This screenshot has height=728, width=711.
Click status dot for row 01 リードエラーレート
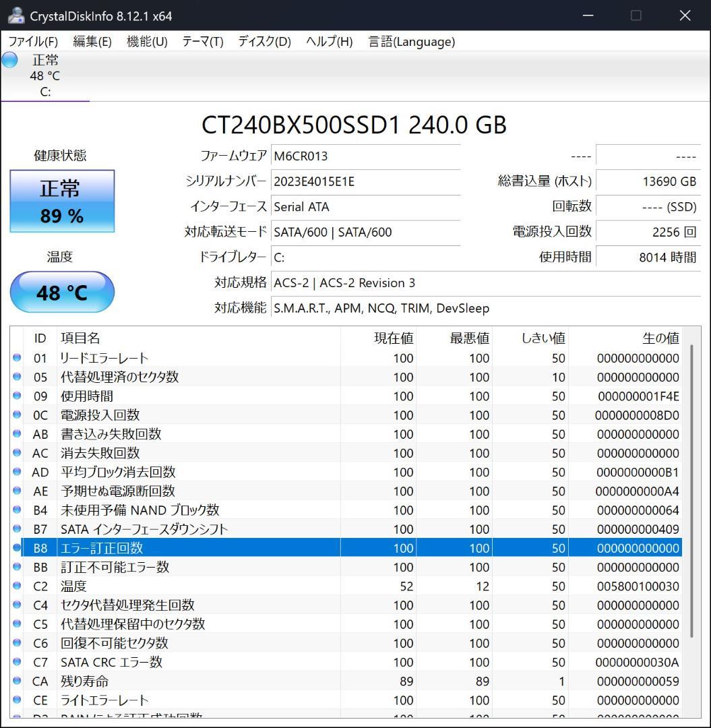click(17, 357)
